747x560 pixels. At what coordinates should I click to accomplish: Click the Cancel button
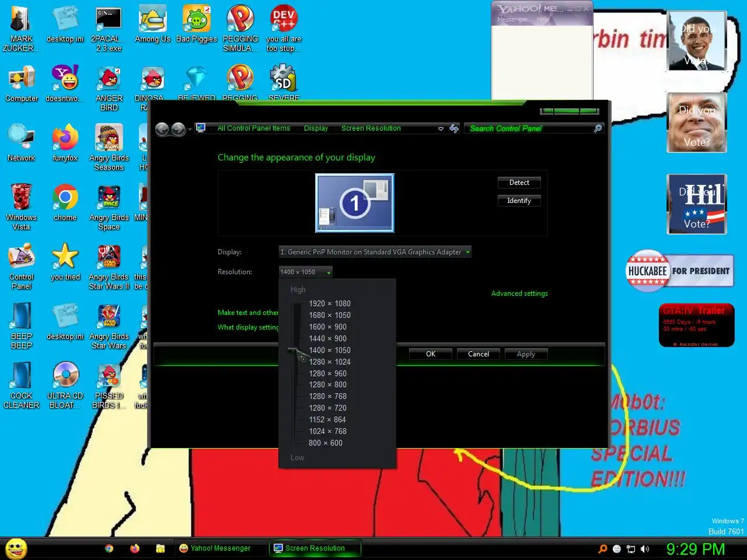[x=479, y=354]
